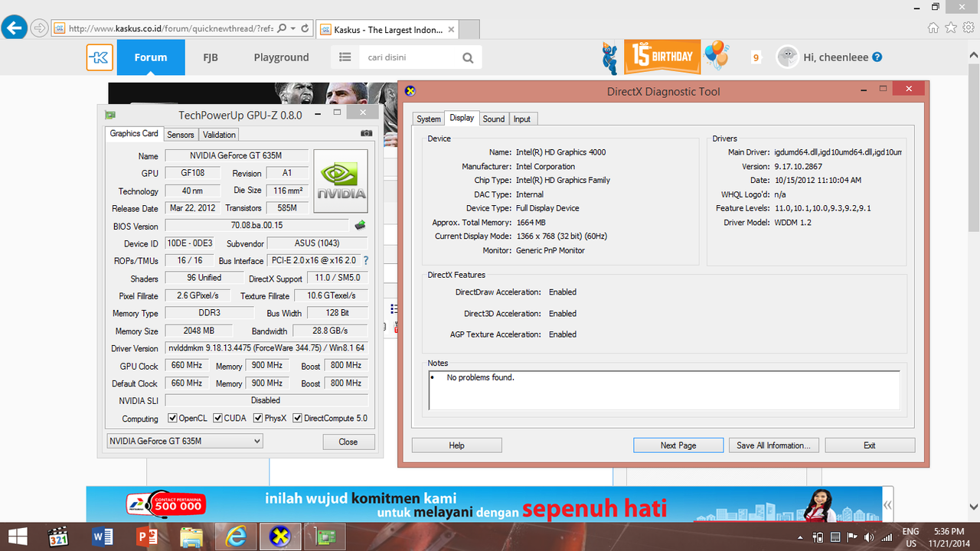Click the bottom Pertamina ad banner

tap(483, 505)
